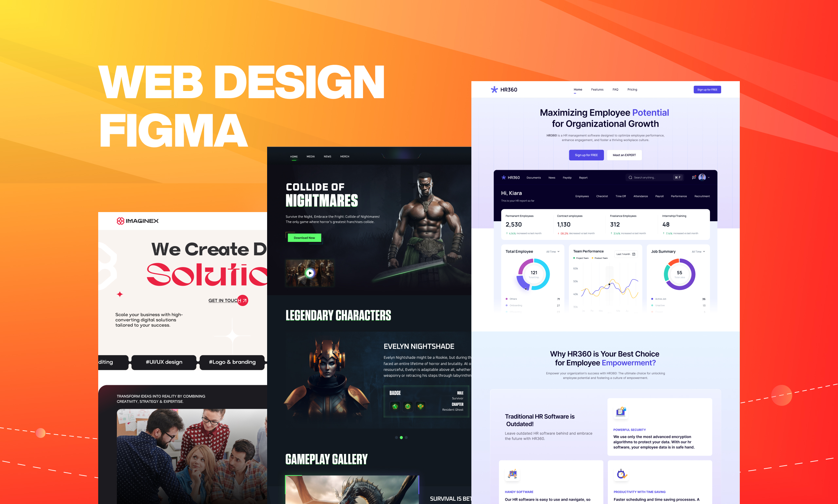
Task: Click Meet an EXPERT button in HR360
Action: 625,155
